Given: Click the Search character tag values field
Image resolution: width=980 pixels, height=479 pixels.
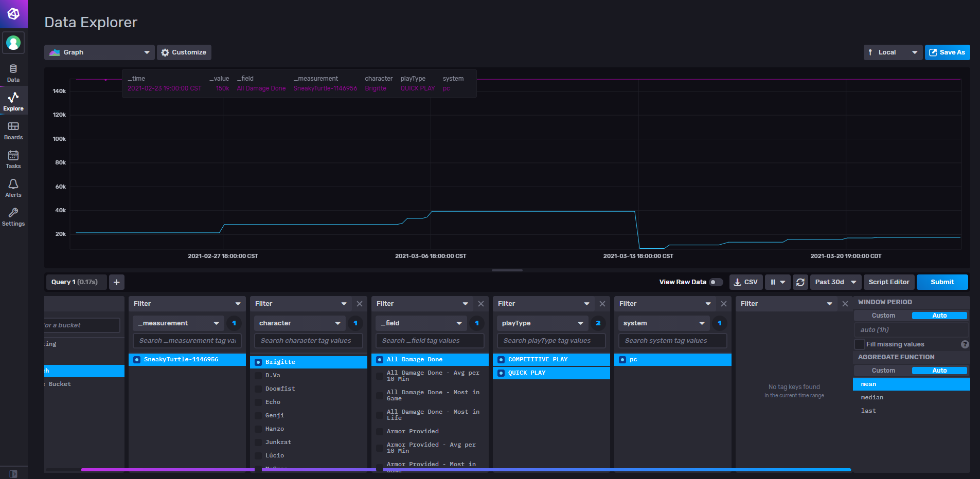Looking at the screenshot, I should 308,341.
